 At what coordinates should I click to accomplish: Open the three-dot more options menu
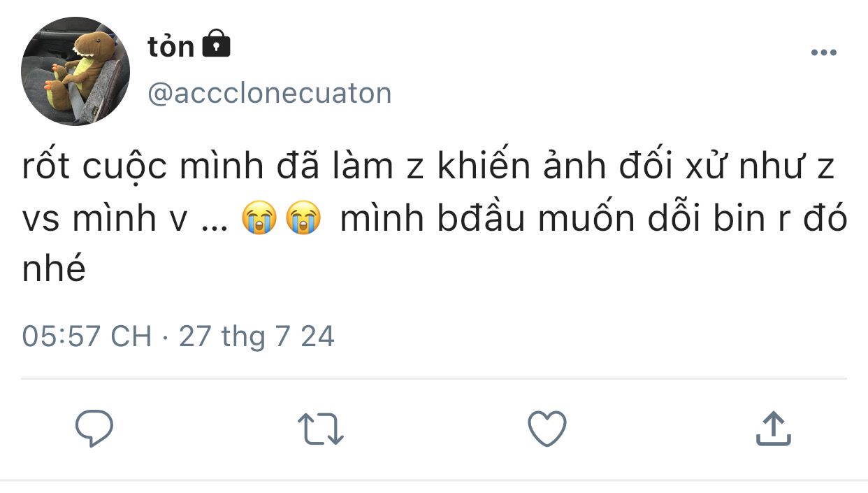[823, 53]
